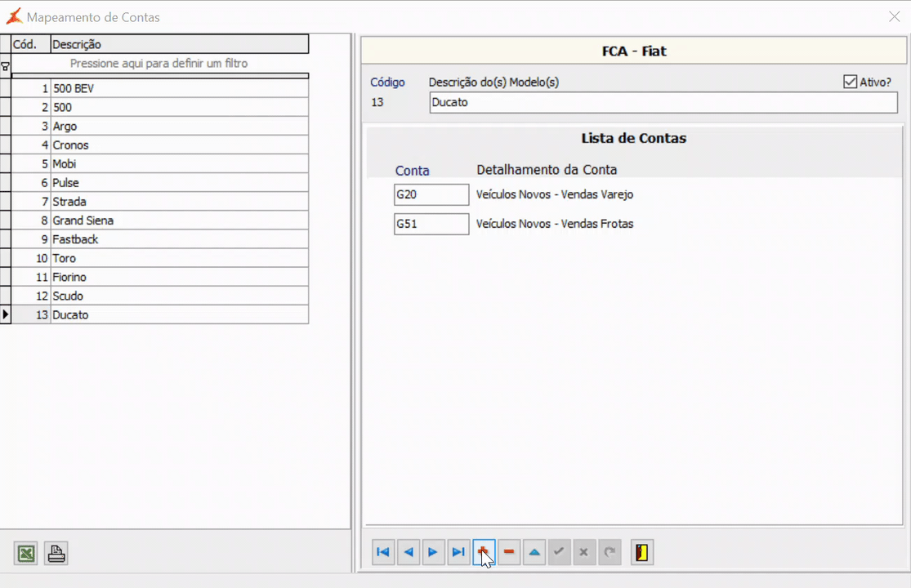Close the Mapeamento de Contas window

(x=894, y=17)
